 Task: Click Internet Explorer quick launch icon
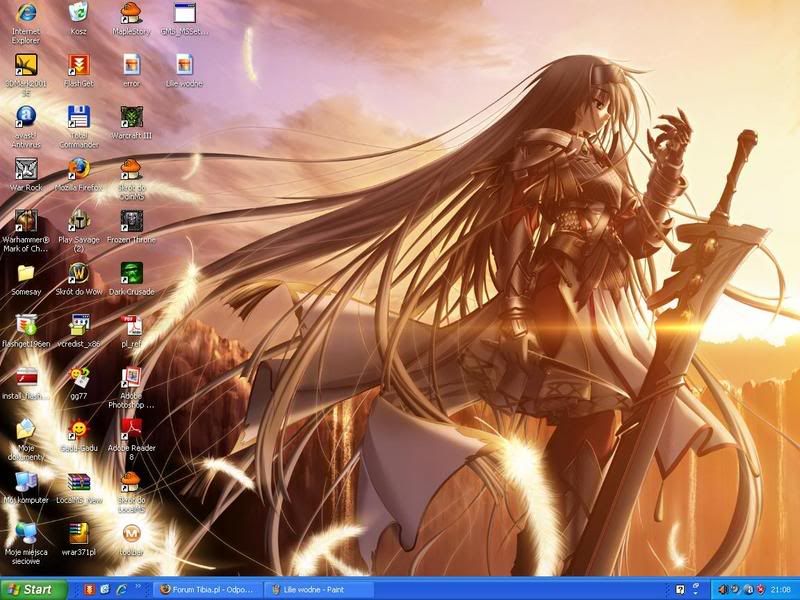[121, 589]
